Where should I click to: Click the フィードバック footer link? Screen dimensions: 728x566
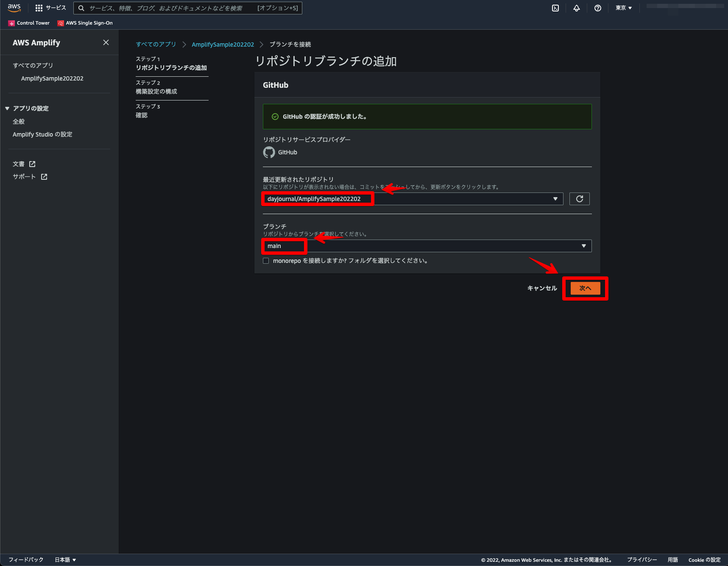coord(26,560)
